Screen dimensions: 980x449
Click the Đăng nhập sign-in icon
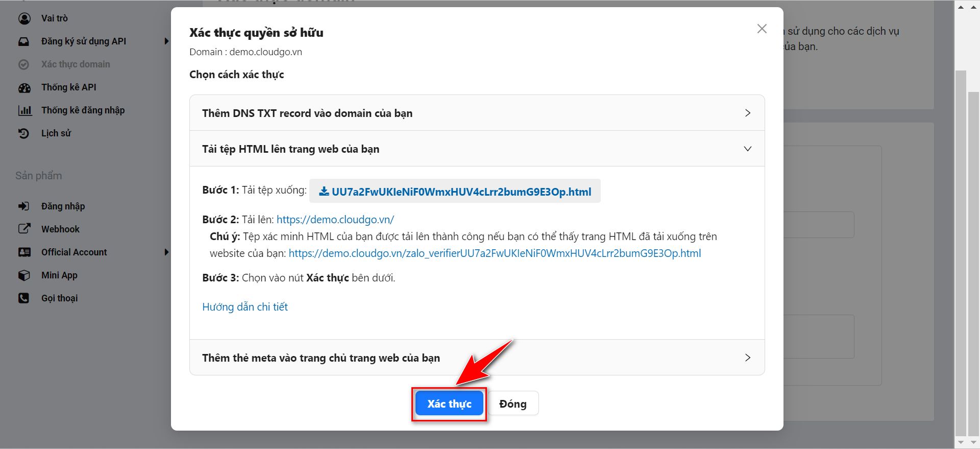pos(24,206)
